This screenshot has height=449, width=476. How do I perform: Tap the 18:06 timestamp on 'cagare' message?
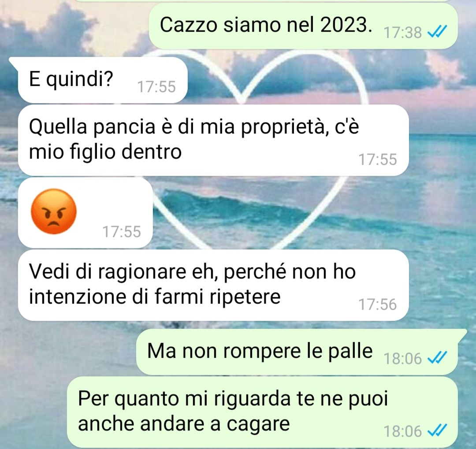(x=403, y=431)
